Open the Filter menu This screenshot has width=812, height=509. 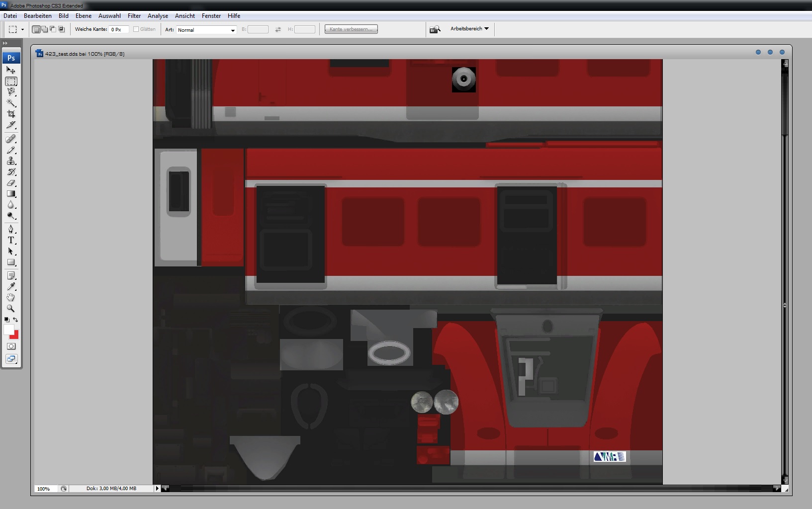tap(134, 16)
